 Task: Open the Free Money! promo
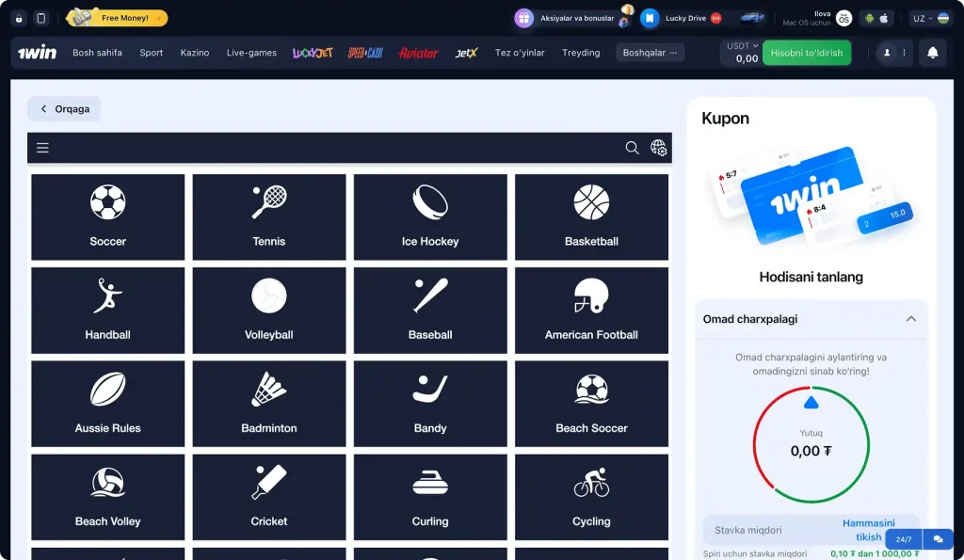pos(117,18)
